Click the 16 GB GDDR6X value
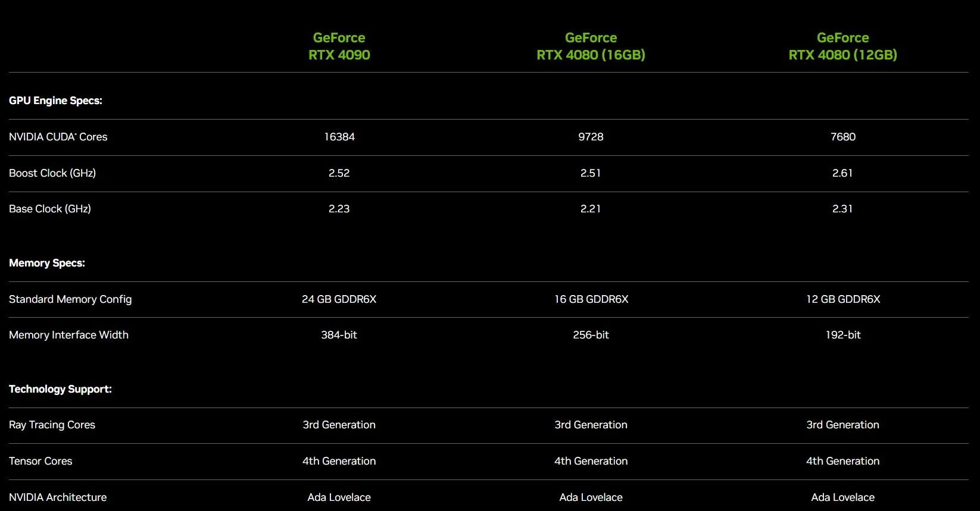The image size is (980, 511). point(591,299)
